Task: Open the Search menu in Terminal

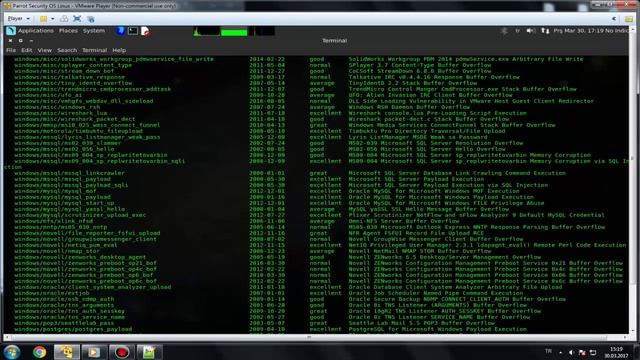Action: (x=67, y=50)
